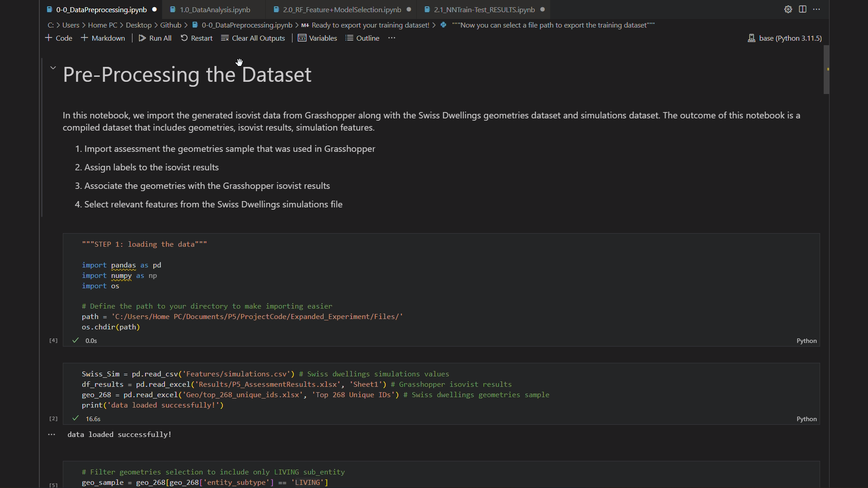Open the notebook Outline icon

(349, 38)
